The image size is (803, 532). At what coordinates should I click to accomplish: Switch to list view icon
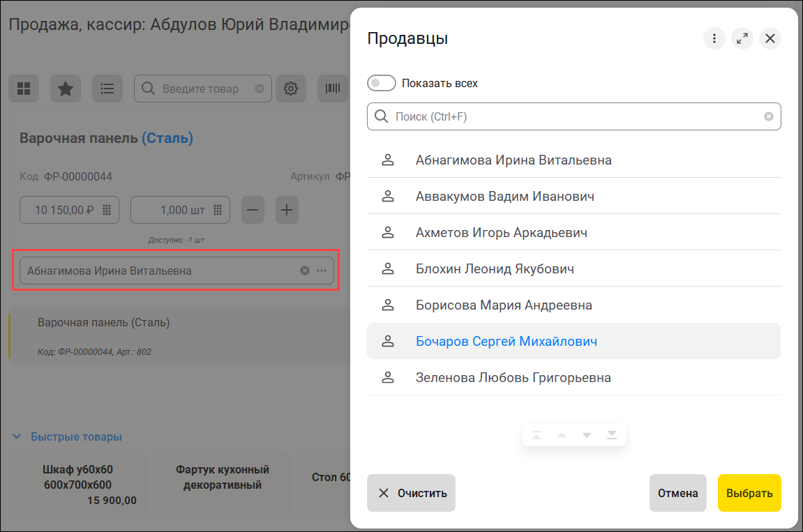(x=107, y=89)
